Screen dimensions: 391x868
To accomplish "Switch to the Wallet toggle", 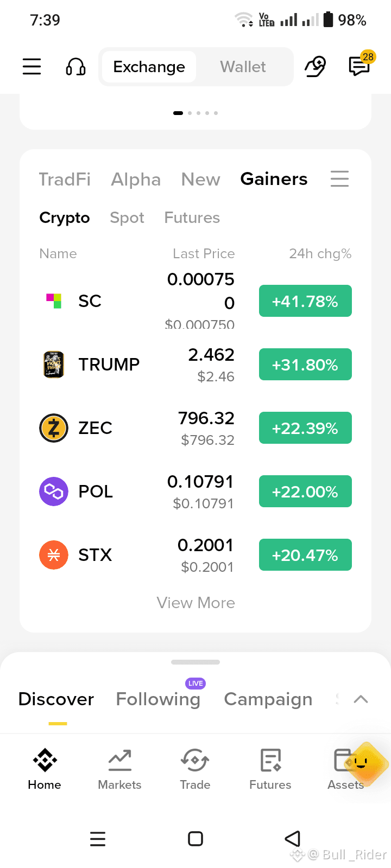I will click(x=243, y=67).
